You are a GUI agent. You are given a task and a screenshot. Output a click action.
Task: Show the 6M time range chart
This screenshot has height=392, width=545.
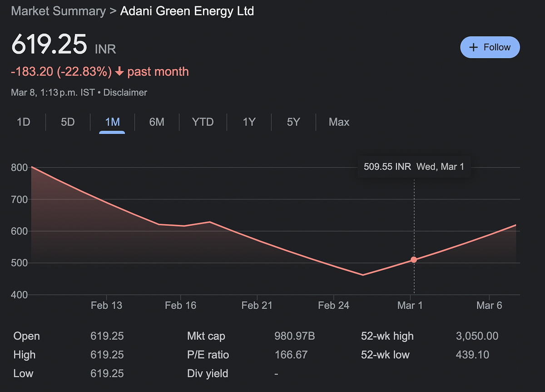157,122
